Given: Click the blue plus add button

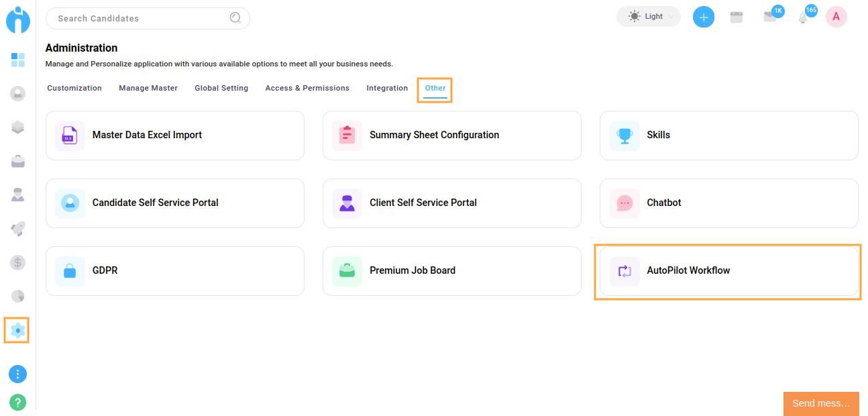Looking at the screenshot, I should pos(703,17).
